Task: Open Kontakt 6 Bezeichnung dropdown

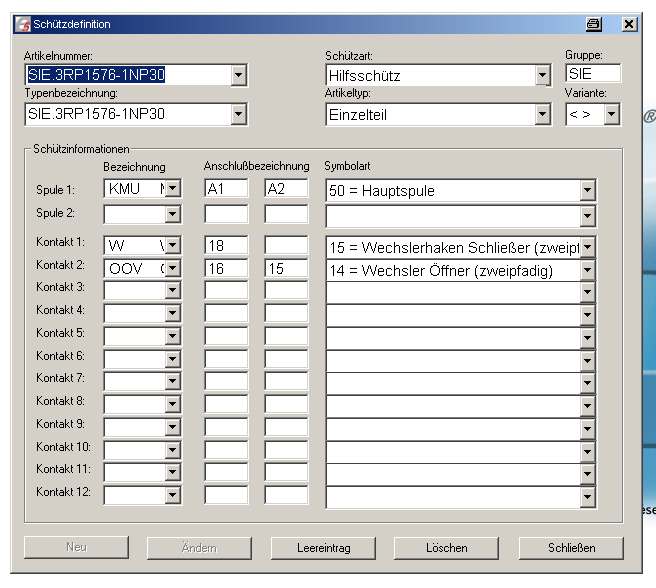Action: pos(173,359)
